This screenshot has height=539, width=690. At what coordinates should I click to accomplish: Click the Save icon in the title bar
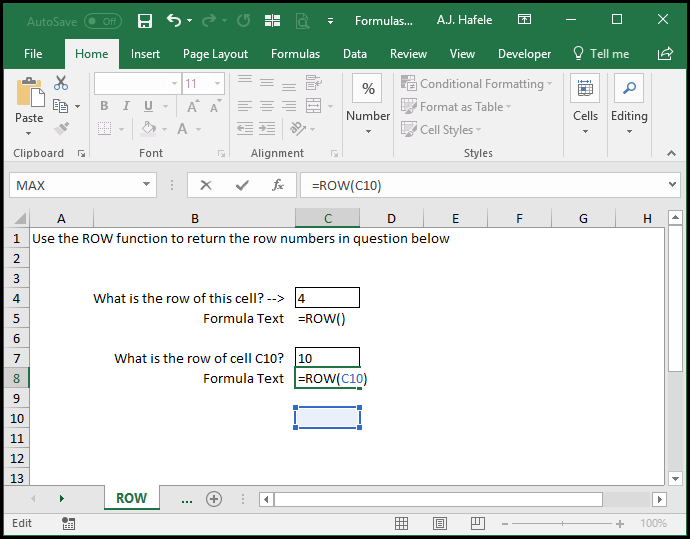(145, 21)
